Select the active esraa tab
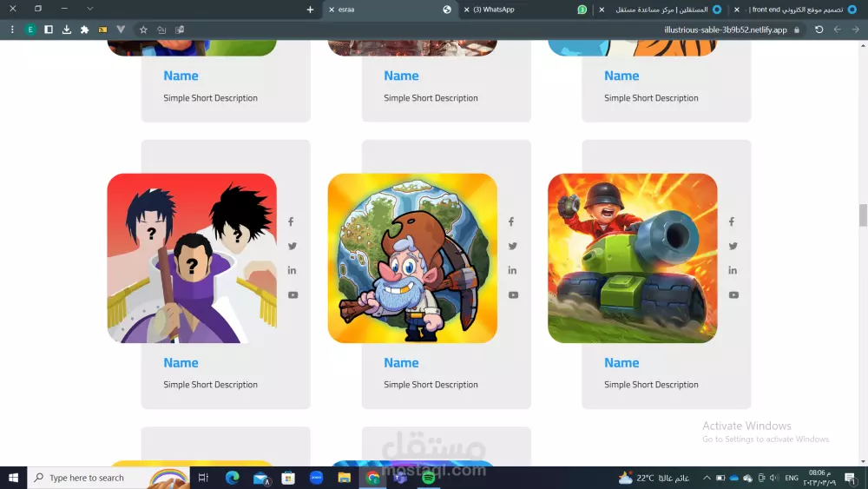Image resolution: width=868 pixels, height=489 pixels. (391, 10)
